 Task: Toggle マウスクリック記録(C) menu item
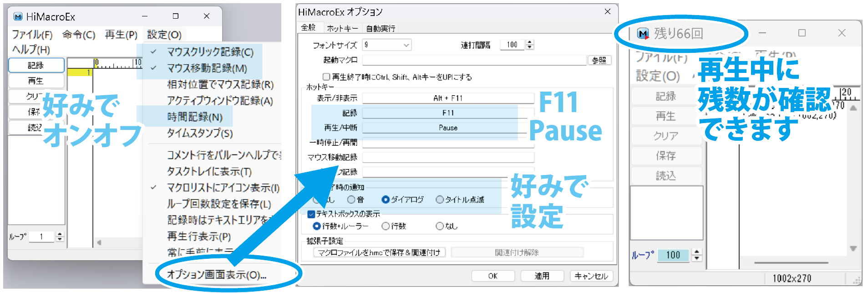click(210, 52)
